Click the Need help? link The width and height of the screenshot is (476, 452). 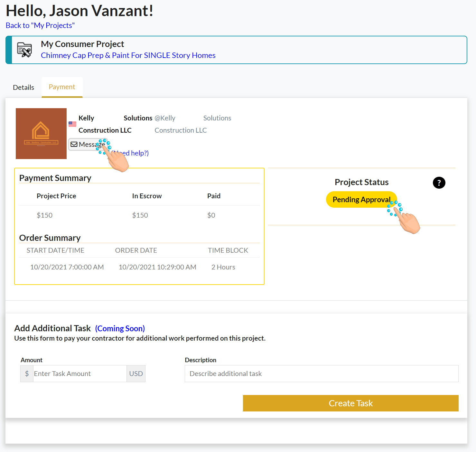pyautogui.click(x=130, y=153)
